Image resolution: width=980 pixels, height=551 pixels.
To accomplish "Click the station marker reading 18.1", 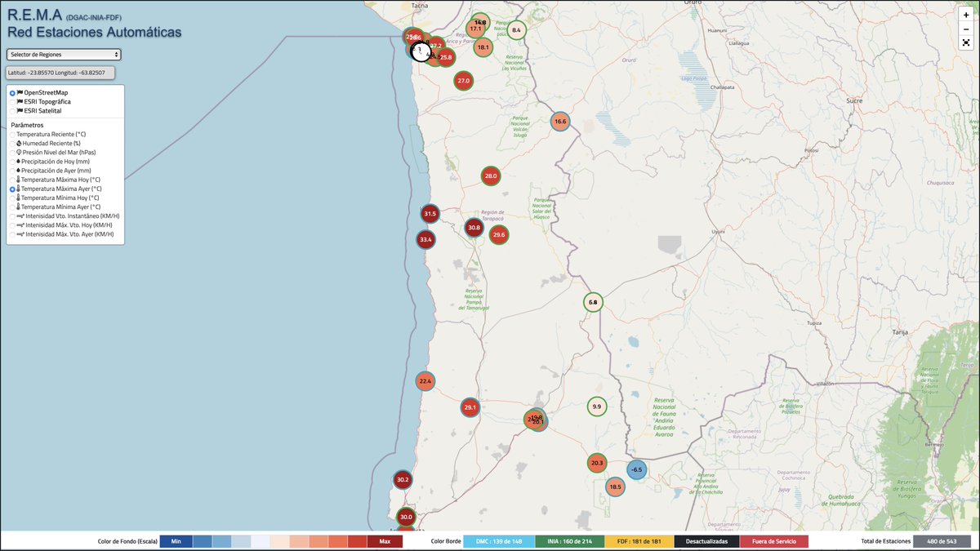I will pos(483,47).
